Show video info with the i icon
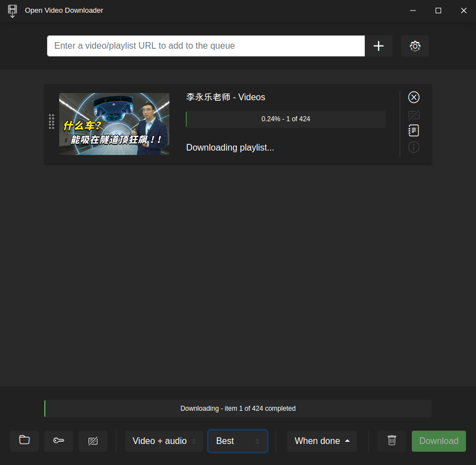This screenshot has width=476, height=465. [414, 147]
